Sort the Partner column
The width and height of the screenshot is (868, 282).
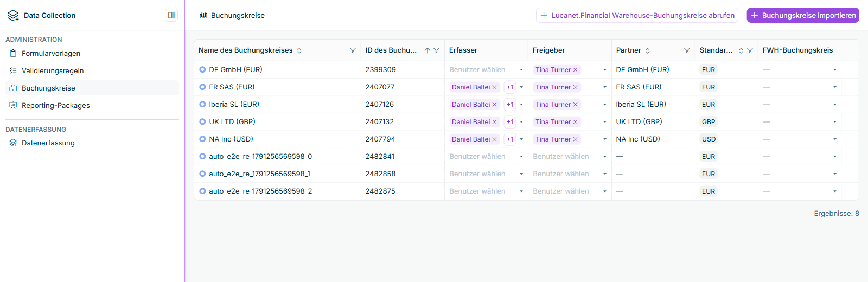647,50
